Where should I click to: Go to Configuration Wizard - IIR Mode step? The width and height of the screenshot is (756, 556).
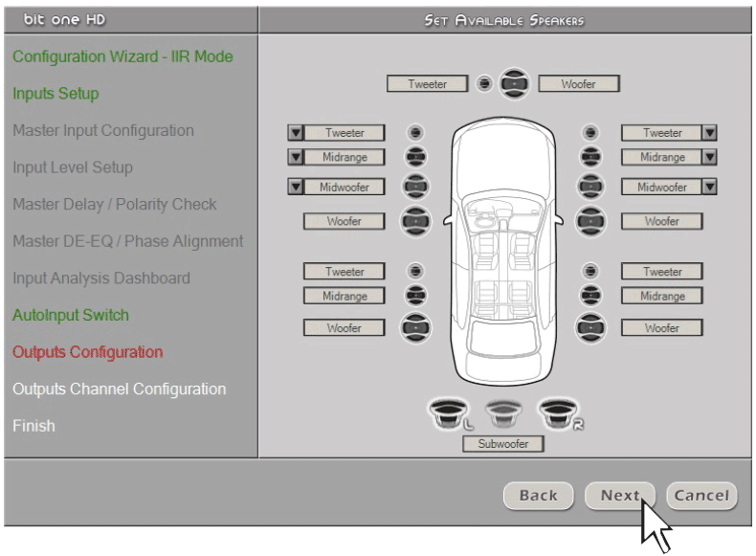pos(122,56)
